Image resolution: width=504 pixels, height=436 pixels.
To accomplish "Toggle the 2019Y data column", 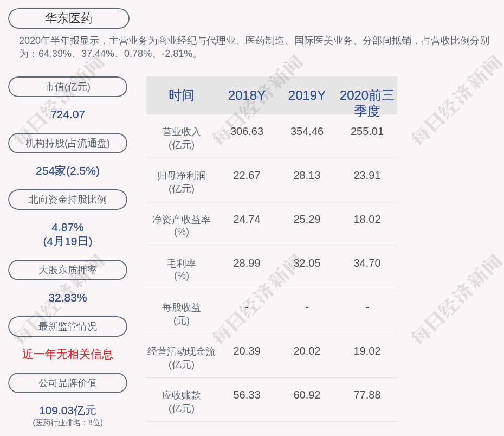I will pyautogui.click(x=307, y=95).
